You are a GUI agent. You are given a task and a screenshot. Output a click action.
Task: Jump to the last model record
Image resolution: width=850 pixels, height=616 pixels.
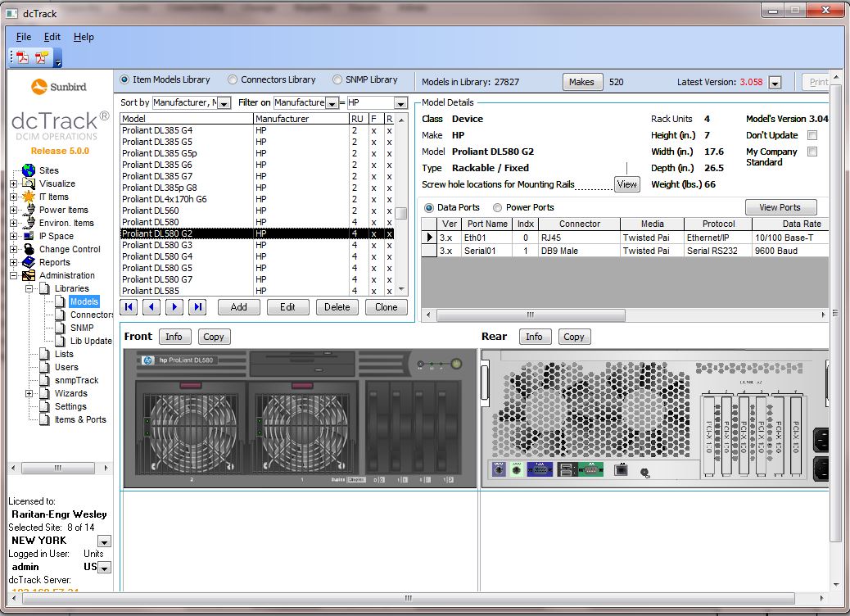[x=197, y=307]
